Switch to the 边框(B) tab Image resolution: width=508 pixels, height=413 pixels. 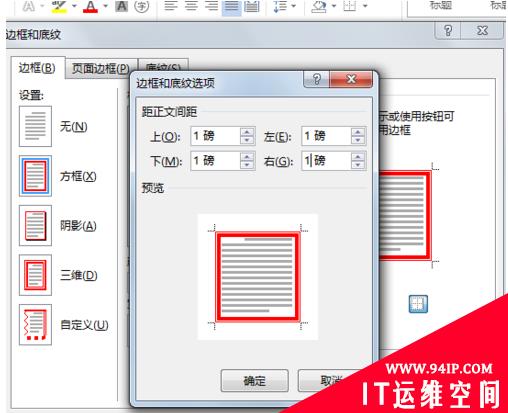37,68
